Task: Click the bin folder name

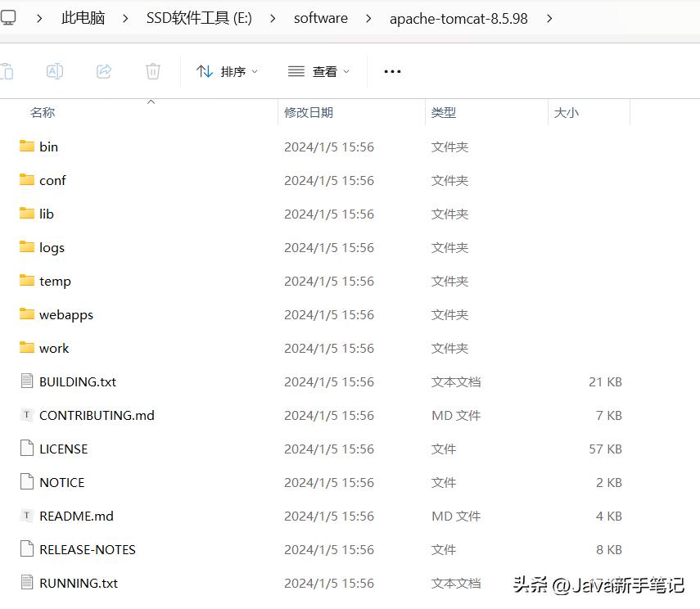Action: (x=48, y=147)
